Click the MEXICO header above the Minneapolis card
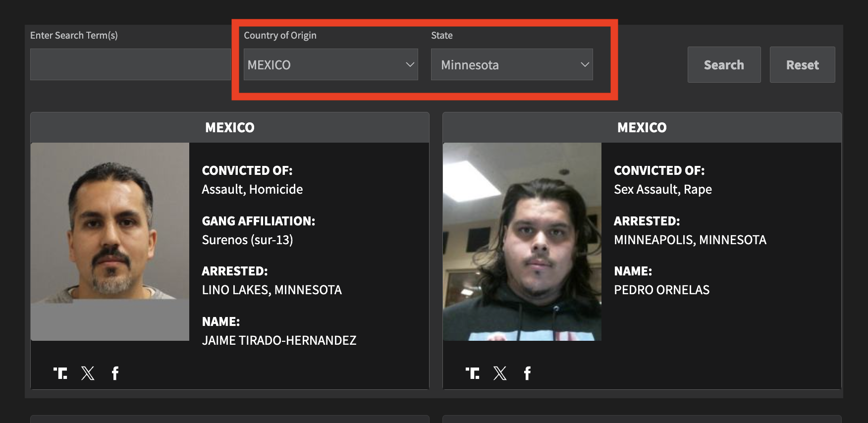 coord(642,128)
